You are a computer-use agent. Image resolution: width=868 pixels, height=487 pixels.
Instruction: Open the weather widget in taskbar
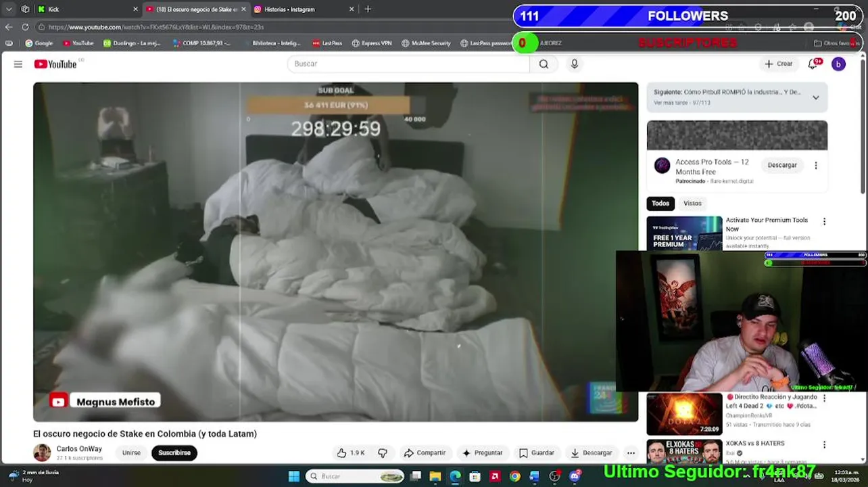pos(34,476)
